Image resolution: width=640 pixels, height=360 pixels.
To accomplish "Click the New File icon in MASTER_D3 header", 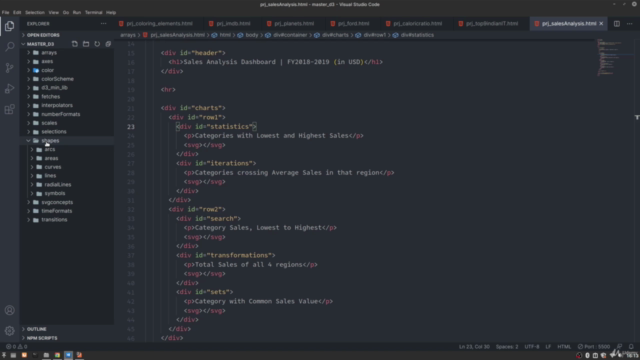I will [74, 44].
